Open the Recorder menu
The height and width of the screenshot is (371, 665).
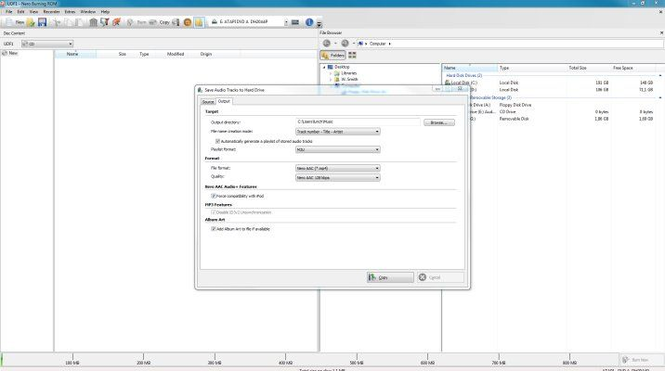(52, 12)
